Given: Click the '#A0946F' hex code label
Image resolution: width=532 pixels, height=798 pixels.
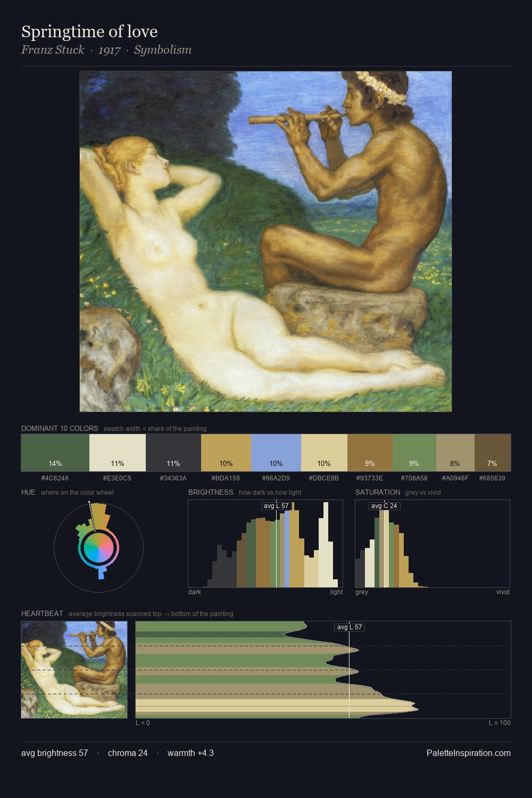Looking at the screenshot, I should 455,478.
